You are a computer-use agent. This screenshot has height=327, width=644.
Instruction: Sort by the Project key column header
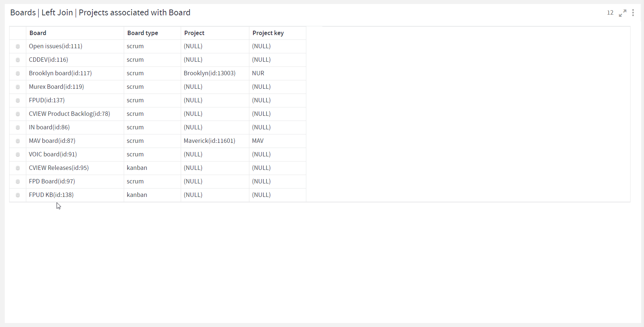[x=277, y=33]
